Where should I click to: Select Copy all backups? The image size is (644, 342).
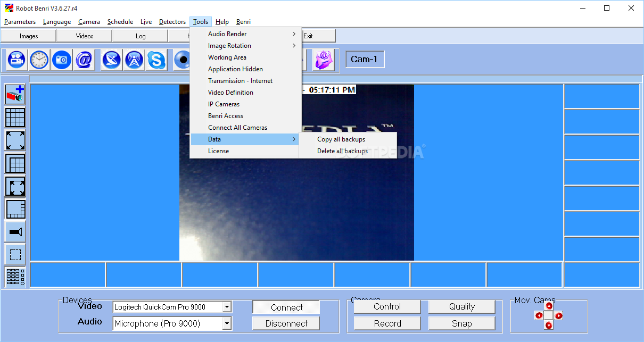(x=348, y=139)
